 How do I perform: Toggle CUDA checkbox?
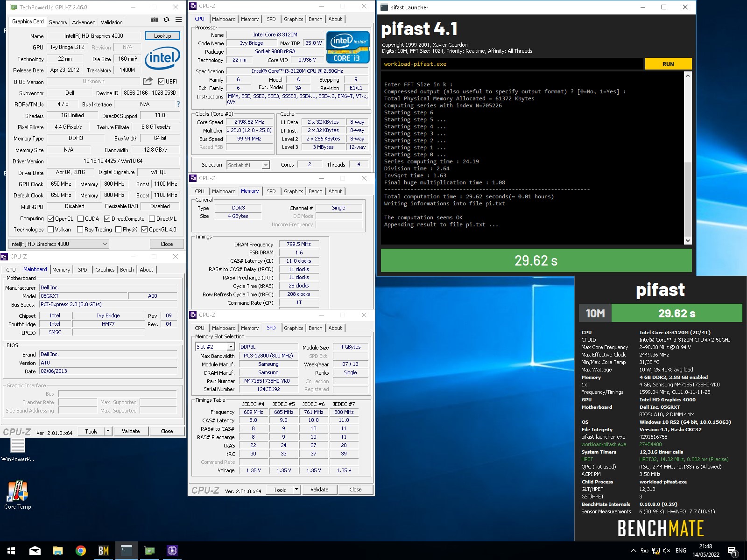pos(81,218)
